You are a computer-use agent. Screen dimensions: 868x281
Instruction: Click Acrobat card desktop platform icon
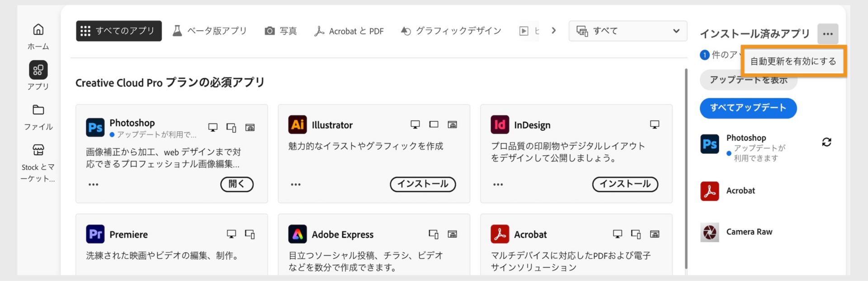coord(618,234)
